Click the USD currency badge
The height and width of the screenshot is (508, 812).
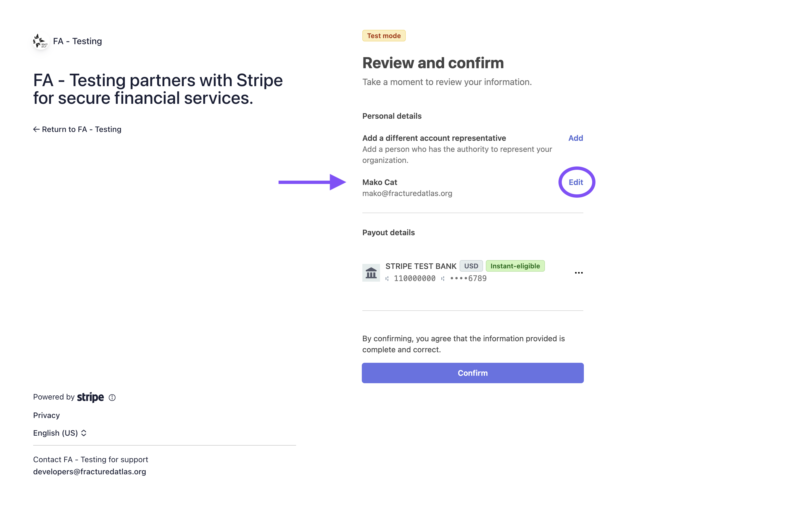tap(471, 266)
